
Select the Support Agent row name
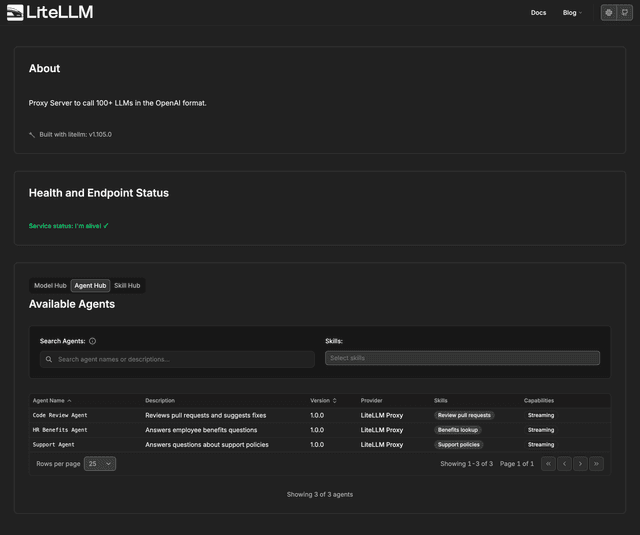point(53,445)
